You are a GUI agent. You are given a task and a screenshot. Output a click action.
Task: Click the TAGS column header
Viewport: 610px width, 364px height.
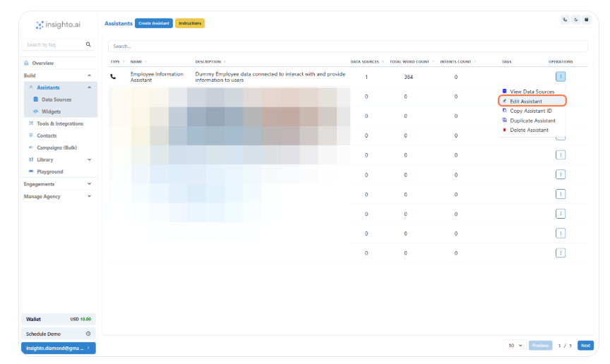(506, 62)
